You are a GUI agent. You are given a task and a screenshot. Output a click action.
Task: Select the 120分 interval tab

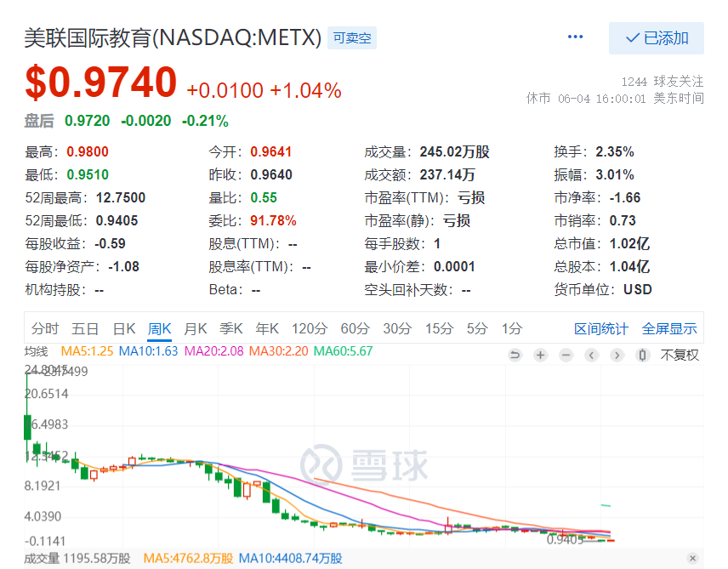(x=310, y=329)
